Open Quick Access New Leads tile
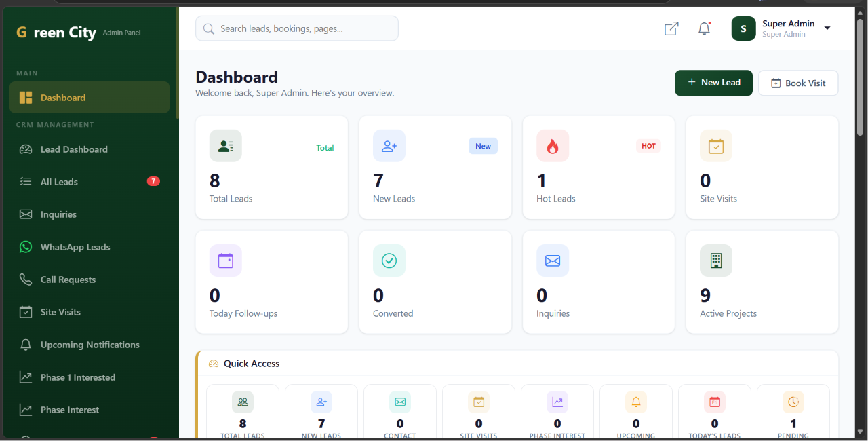This screenshot has width=868, height=441. 321,412
